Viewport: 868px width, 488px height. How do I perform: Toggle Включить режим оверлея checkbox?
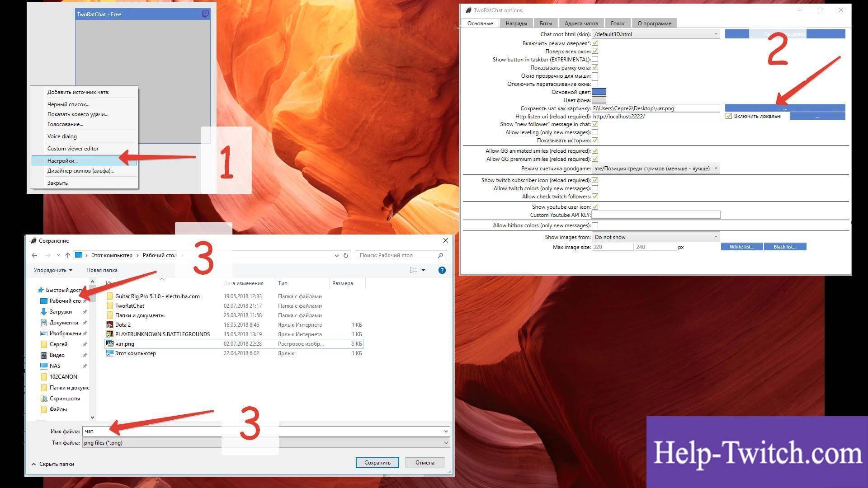pos(595,43)
